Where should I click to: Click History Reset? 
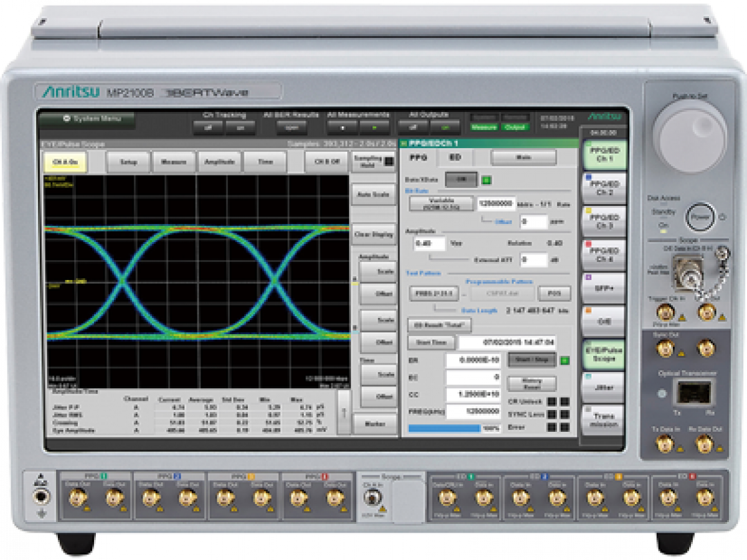pos(532,383)
